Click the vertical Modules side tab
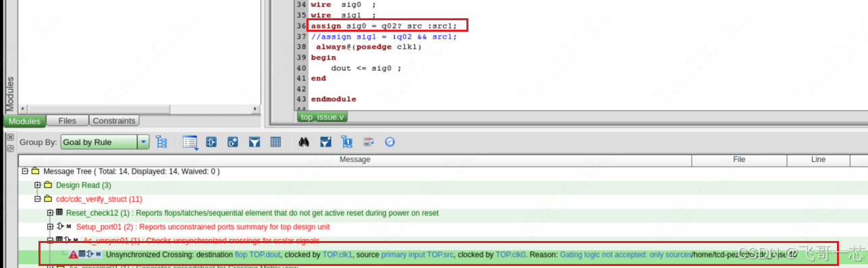 9,94
